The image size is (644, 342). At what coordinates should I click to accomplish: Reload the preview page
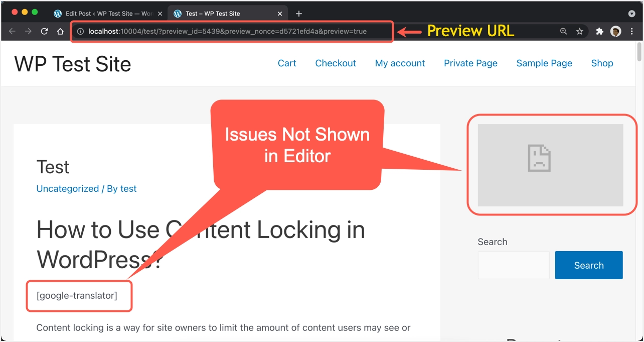click(x=44, y=31)
